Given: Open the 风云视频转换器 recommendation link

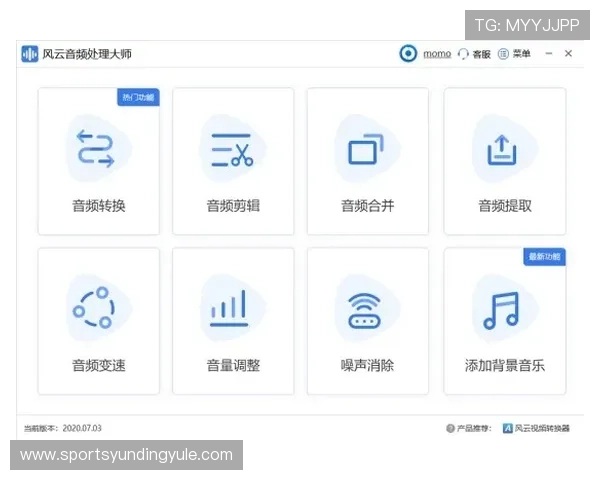Looking at the screenshot, I should (542, 428).
